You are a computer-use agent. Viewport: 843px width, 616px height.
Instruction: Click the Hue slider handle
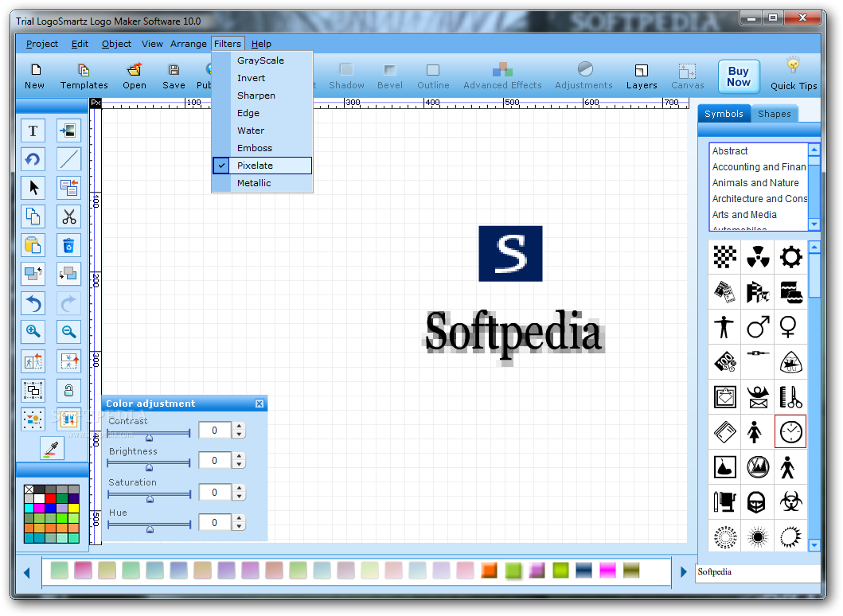pos(150,528)
